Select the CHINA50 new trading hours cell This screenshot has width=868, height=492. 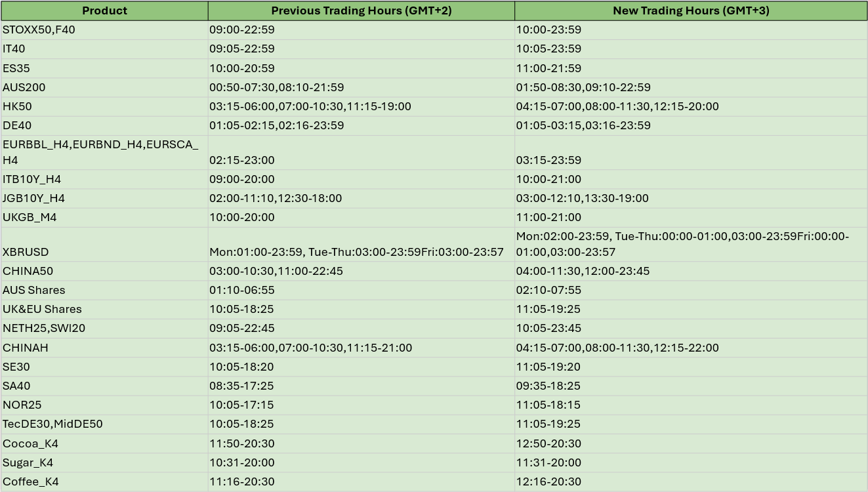click(x=691, y=271)
